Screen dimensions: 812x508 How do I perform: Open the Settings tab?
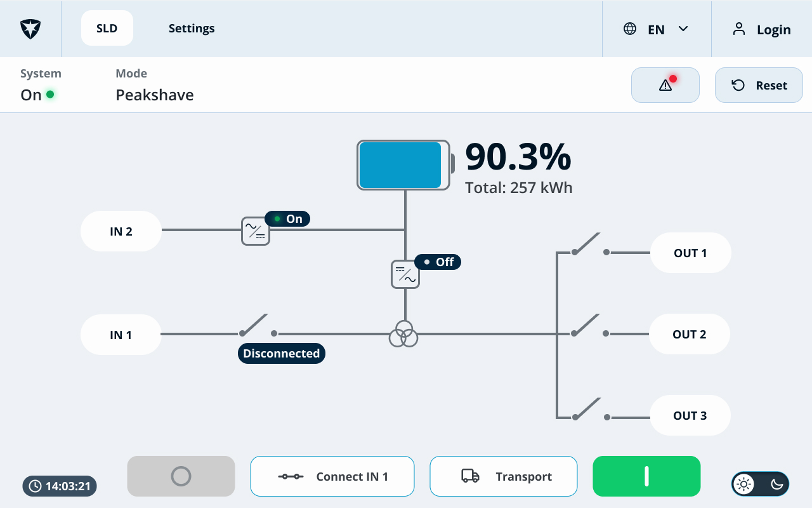click(x=192, y=28)
